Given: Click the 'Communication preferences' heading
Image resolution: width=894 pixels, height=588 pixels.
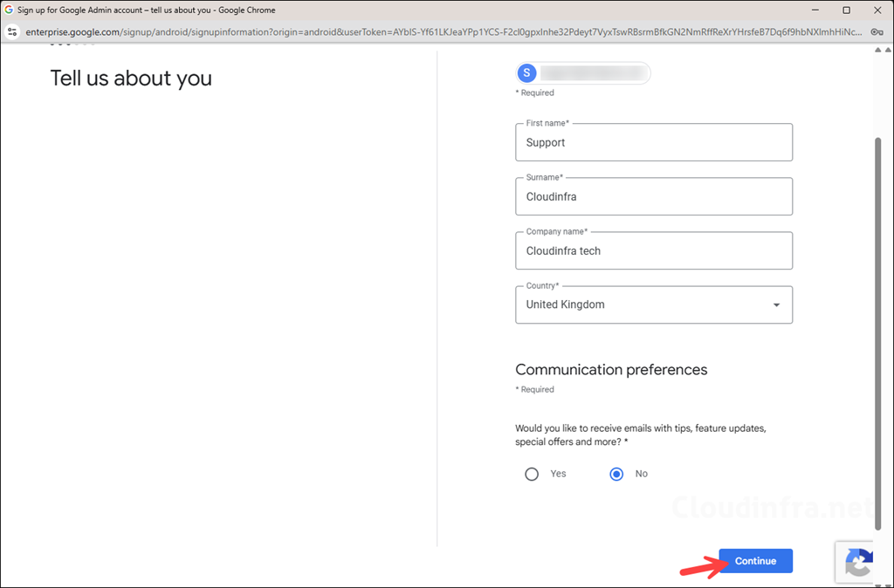Looking at the screenshot, I should [x=611, y=369].
